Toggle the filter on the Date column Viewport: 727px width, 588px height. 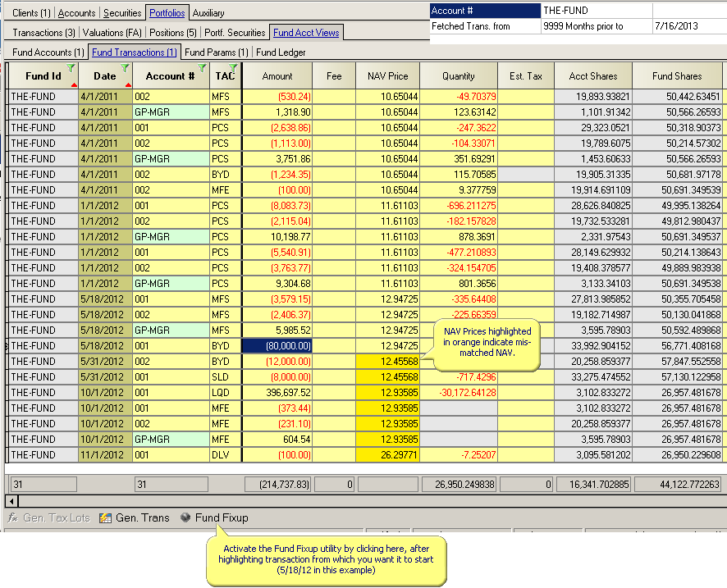125,66
